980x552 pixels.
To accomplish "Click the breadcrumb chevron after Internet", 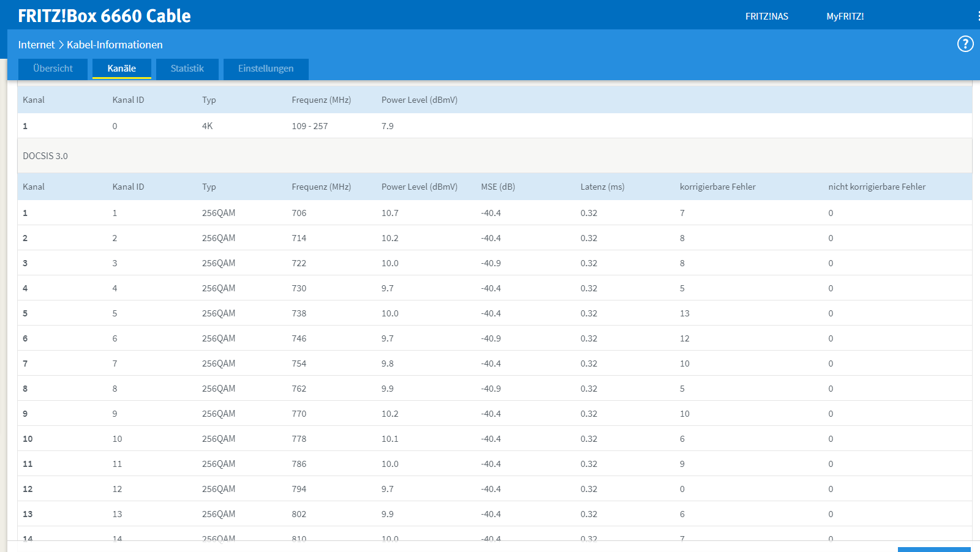I will [x=61, y=45].
